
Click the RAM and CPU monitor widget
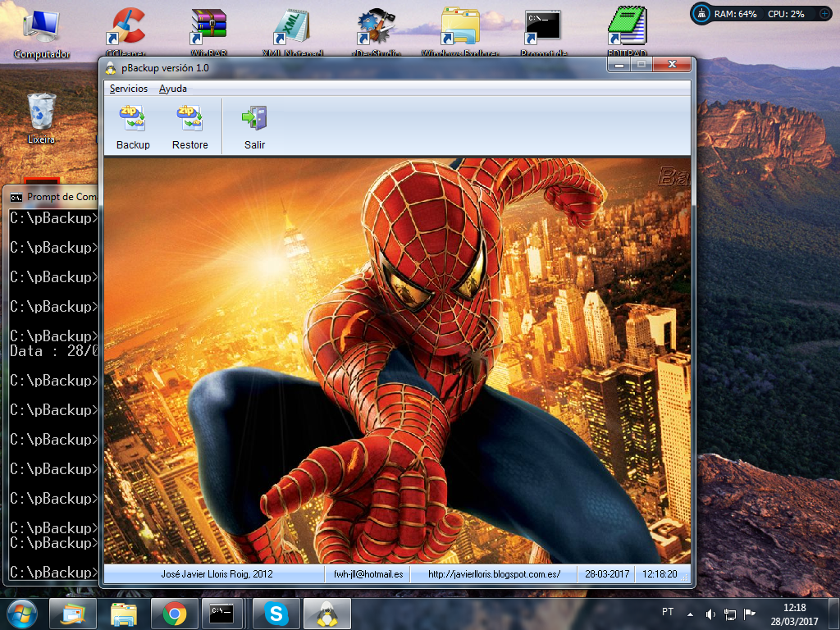[x=760, y=14]
